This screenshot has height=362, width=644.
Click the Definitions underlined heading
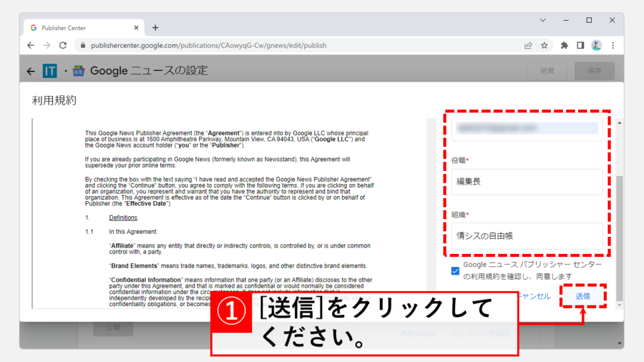tap(123, 217)
